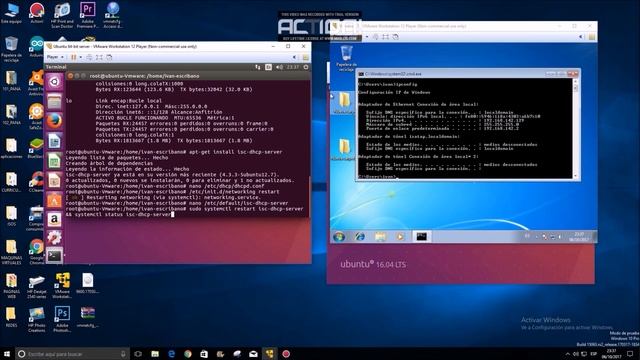
Task: Click the Ubuntu panel clock showing 23:37
Action: (x=293, y=67)
